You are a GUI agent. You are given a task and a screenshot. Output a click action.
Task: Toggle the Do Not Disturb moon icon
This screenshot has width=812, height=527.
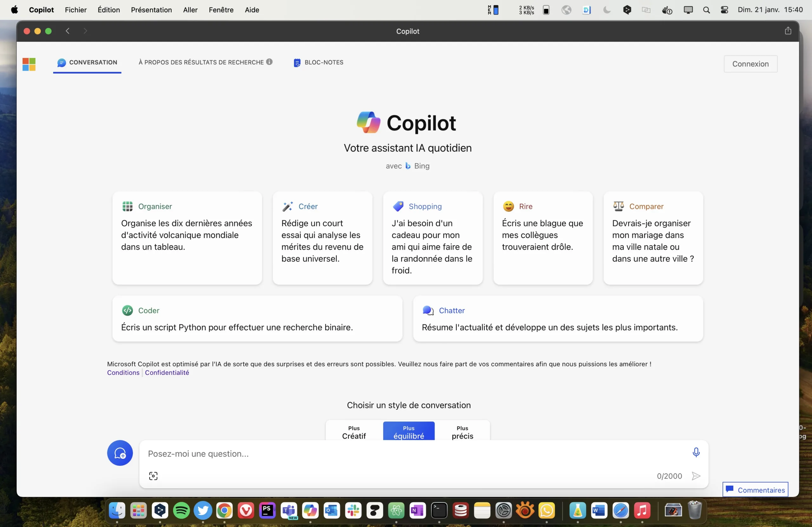607,10
